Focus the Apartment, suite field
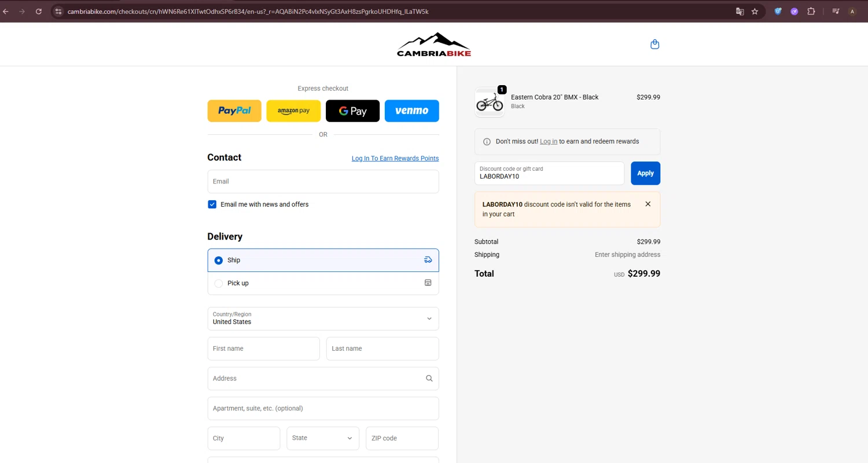 point(323,409)
